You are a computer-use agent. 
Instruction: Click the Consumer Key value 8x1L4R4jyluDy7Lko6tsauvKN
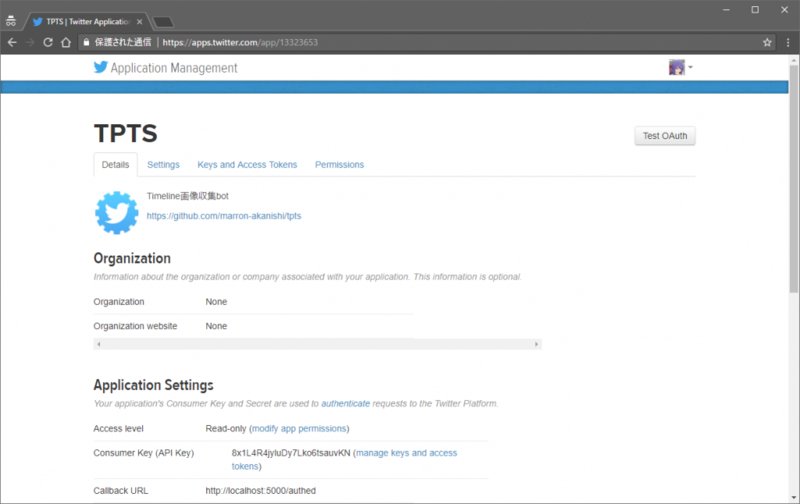point(291,453)
